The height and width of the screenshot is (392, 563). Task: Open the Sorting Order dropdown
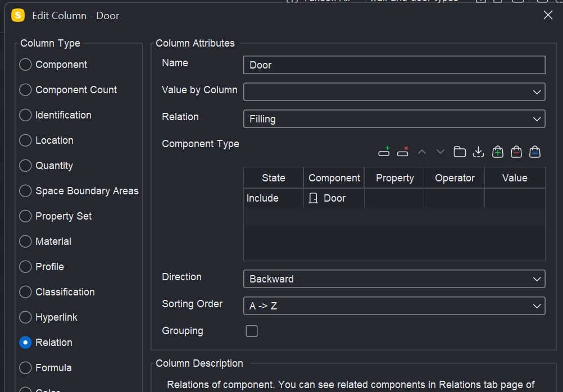(x=394, y=306)
